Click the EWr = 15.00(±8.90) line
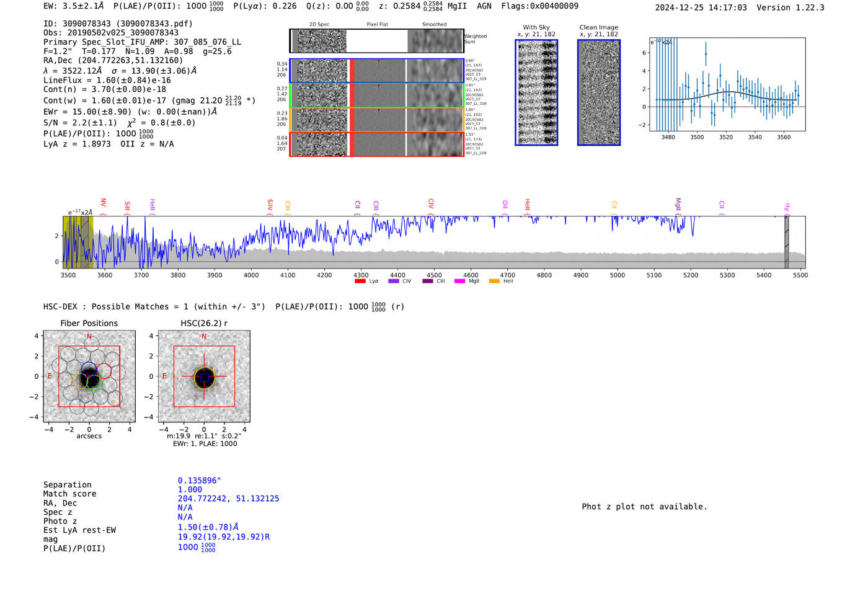Viewport: 868px width, 591px height. pos(130,112)
